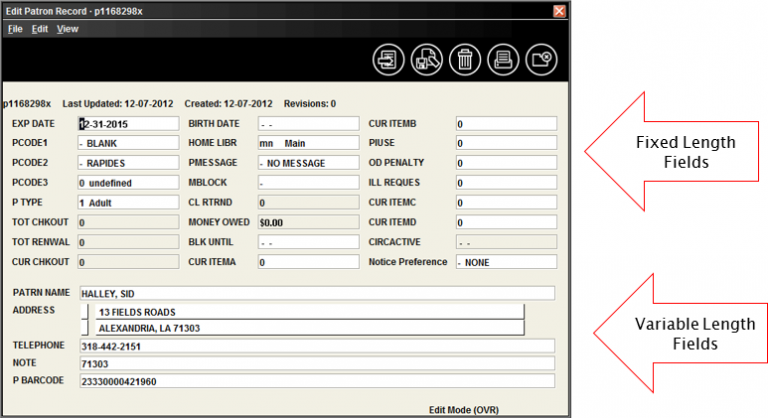This screenshot has height=418, width=768.
Task: Click the Notice Preference NONE field
Action: pos(505,262)
